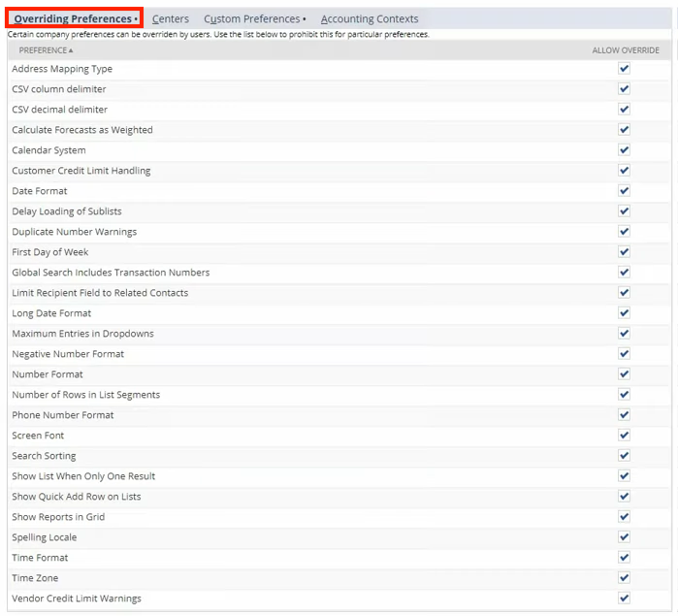Sort by the PREFERENCE column header

click(x=46, y=50)
